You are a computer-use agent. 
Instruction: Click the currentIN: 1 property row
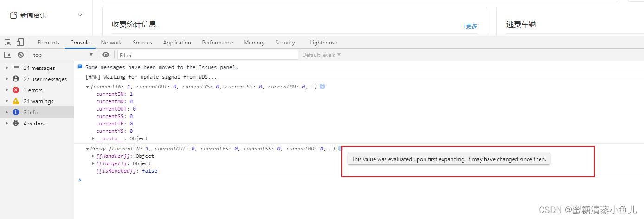click(114, 94)
